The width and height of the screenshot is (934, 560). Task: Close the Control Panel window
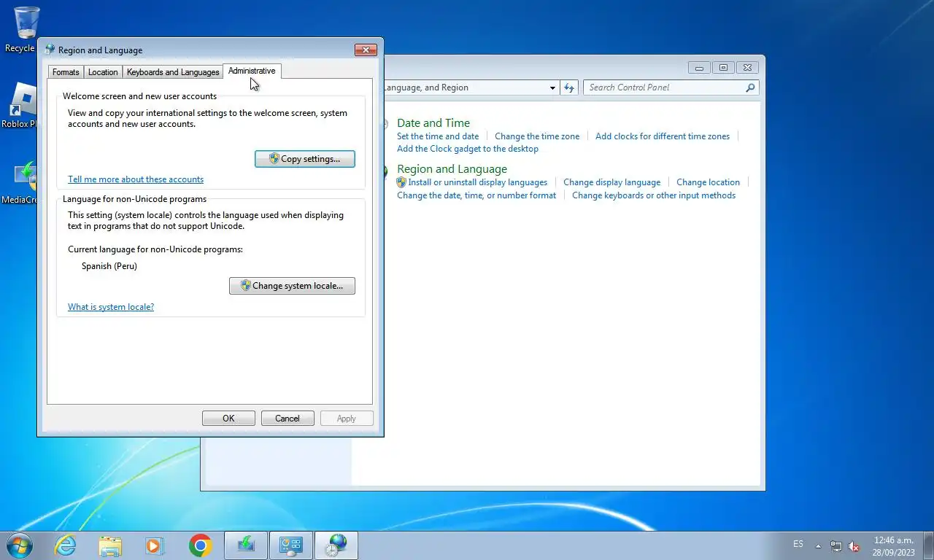click(x=747, y=68)
